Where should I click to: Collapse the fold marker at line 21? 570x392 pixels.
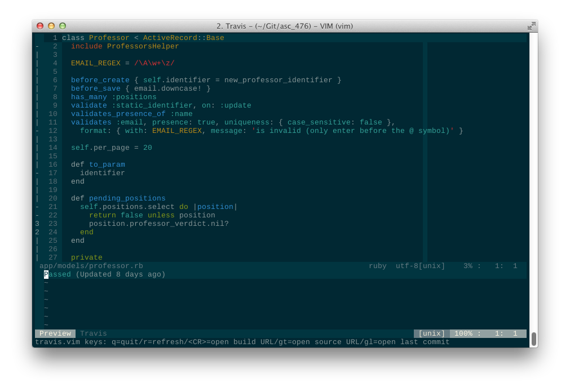(x=37, y=207)
